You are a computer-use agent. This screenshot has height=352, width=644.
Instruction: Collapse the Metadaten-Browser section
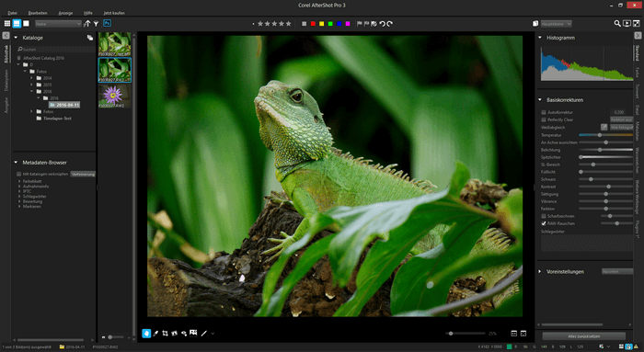(16, 163)
